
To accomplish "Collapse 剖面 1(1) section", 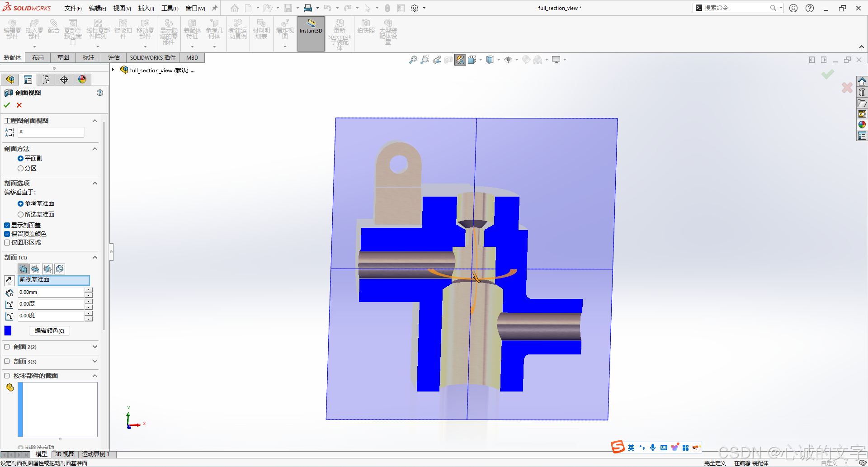I will [x=95, y=258].
